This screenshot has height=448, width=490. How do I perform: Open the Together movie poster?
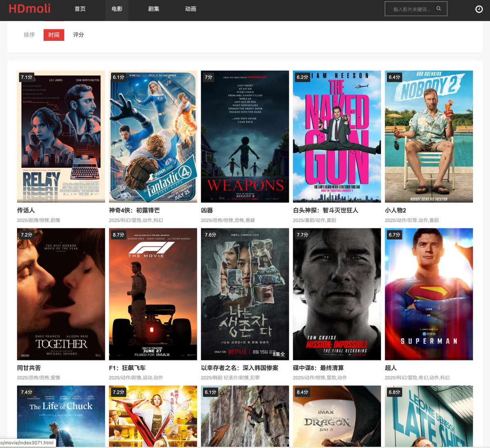pyautogui.click(x=61, y=294)
